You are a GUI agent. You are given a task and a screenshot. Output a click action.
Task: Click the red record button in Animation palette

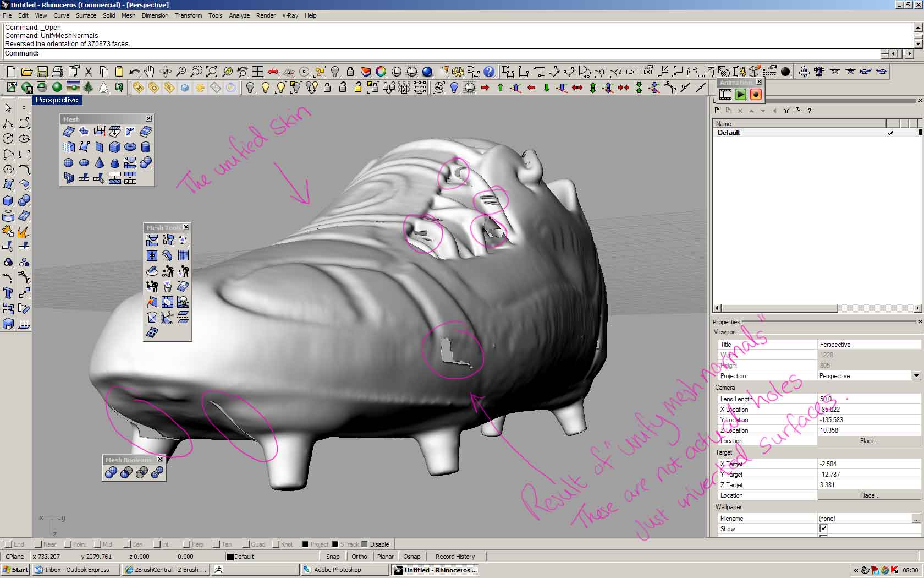[756, 95]
